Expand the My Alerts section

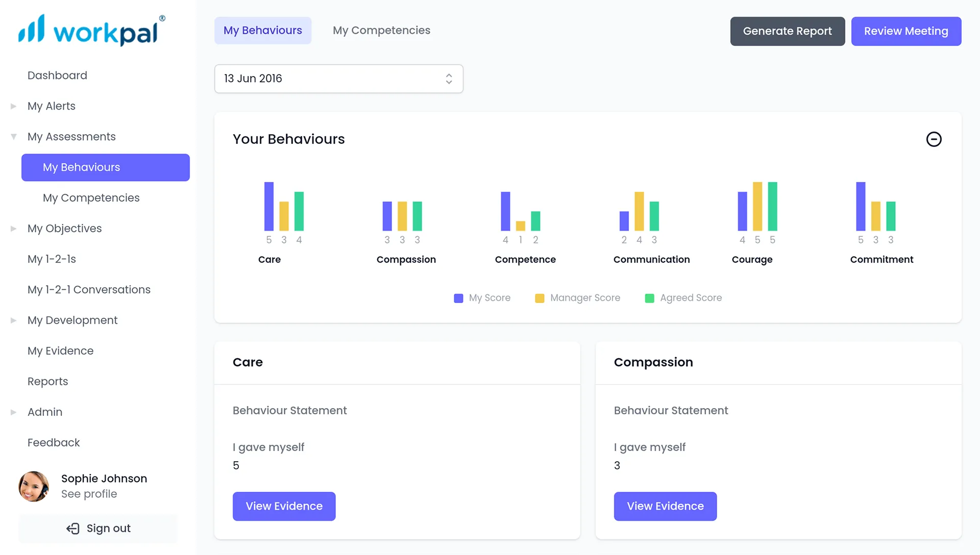[x=13, y=106]
